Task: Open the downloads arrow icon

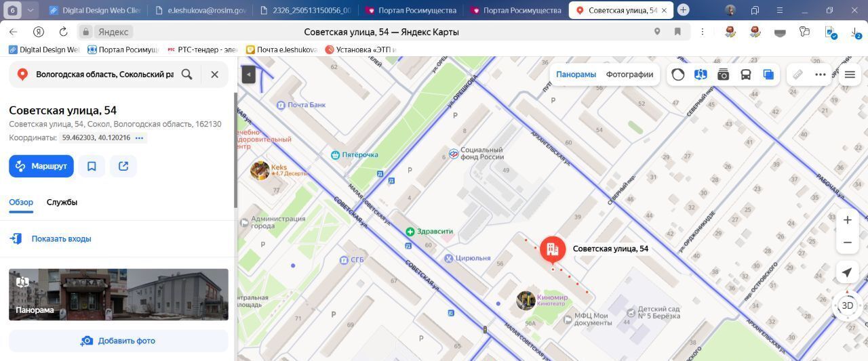Action: tap(856, 32)
